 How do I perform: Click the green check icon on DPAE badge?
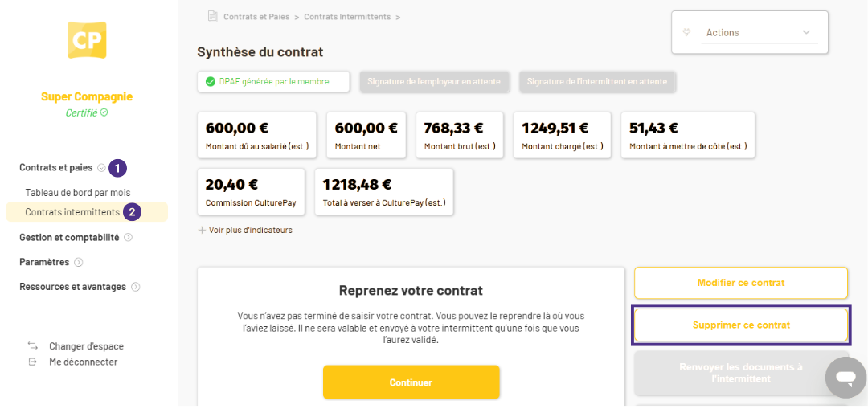click(x=211, y=82)
